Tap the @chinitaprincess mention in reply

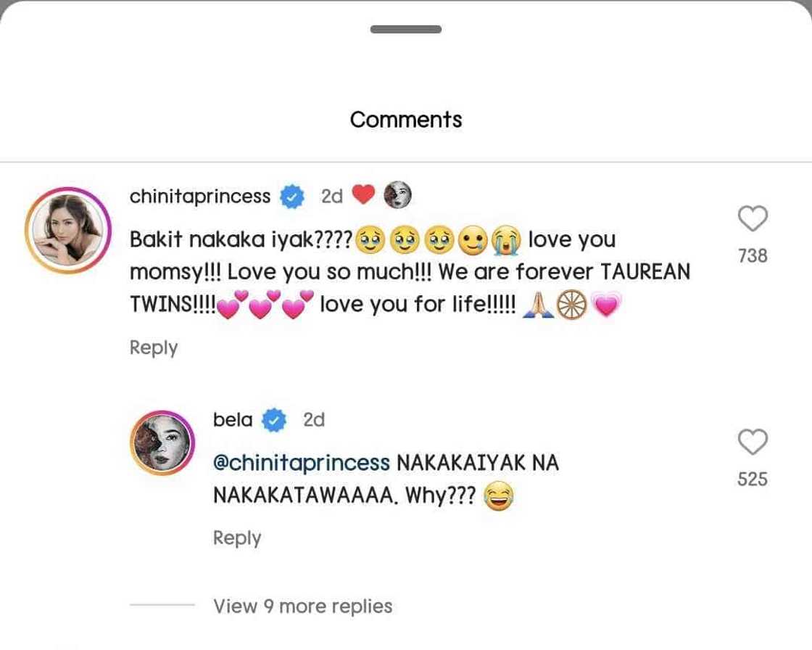pos(302,463)
